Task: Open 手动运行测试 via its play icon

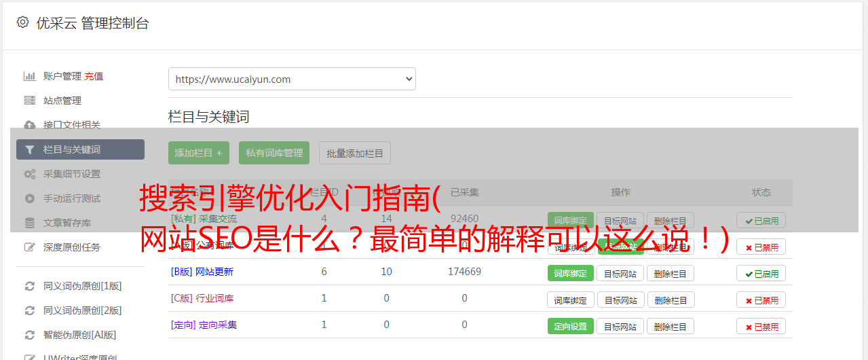Action: [30, 198]
